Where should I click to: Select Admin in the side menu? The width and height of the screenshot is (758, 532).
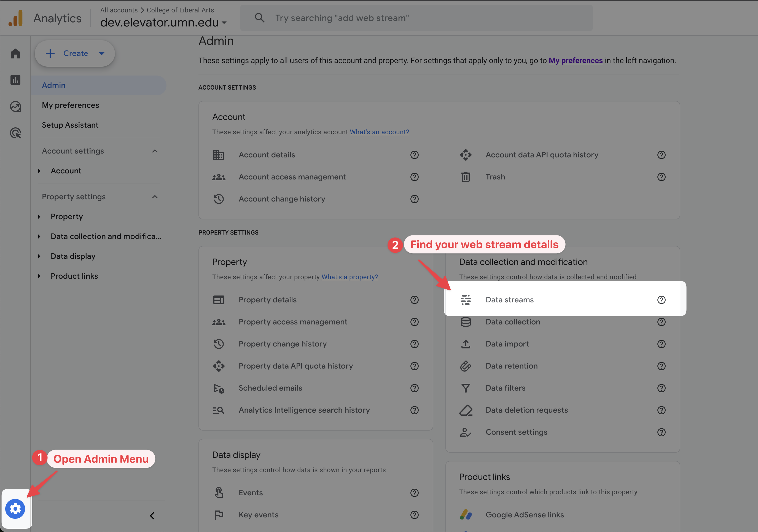pos(98,85)
